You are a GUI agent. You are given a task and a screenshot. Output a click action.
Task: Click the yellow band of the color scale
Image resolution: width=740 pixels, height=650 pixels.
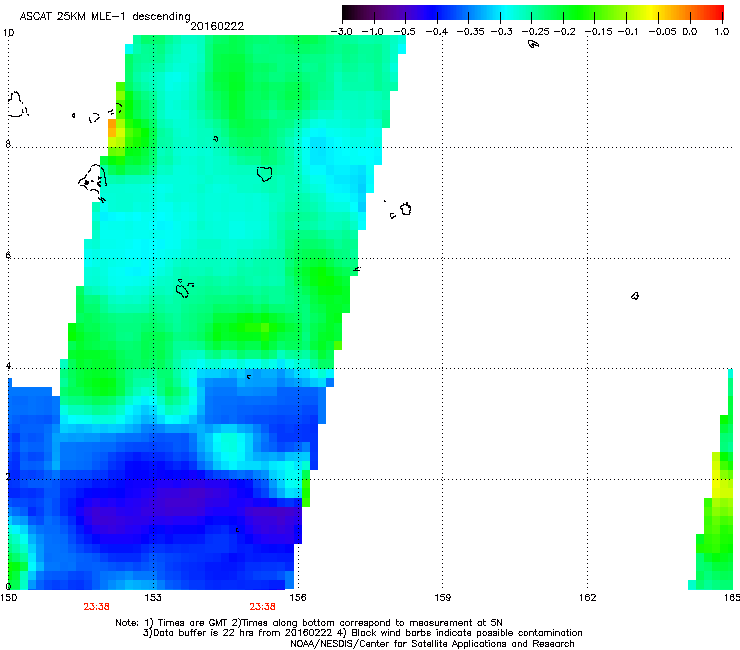[651, 12]
